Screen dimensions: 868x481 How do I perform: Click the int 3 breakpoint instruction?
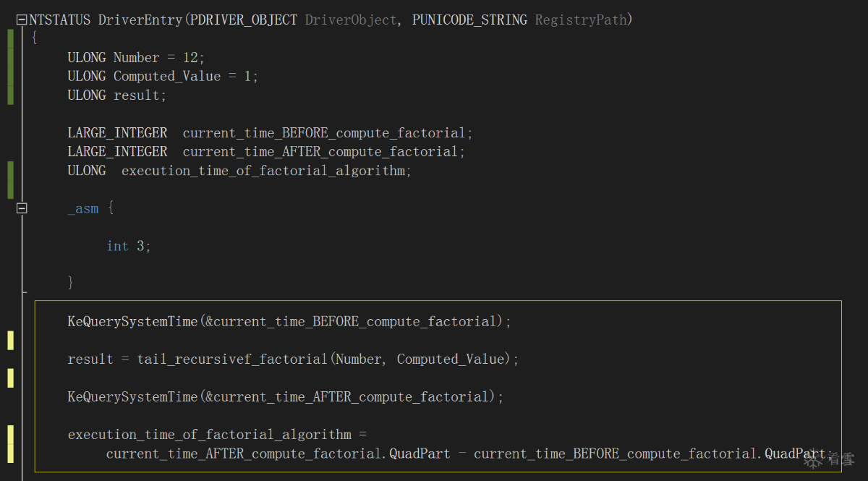pyautogui.click(x=128, y=247)
